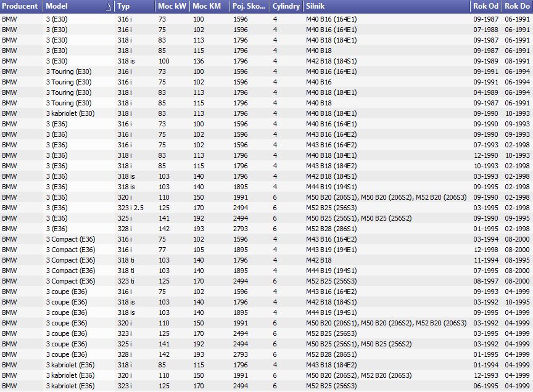Select the 105 Moc KM cell
The height and width of the screenshot is (392, 533).
tap(199, 250)
